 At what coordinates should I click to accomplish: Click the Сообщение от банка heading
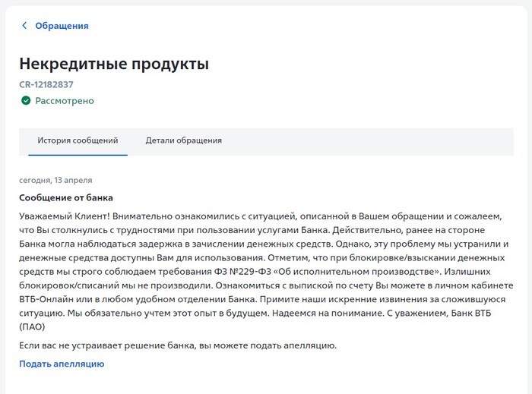click(x=66, y=197)
